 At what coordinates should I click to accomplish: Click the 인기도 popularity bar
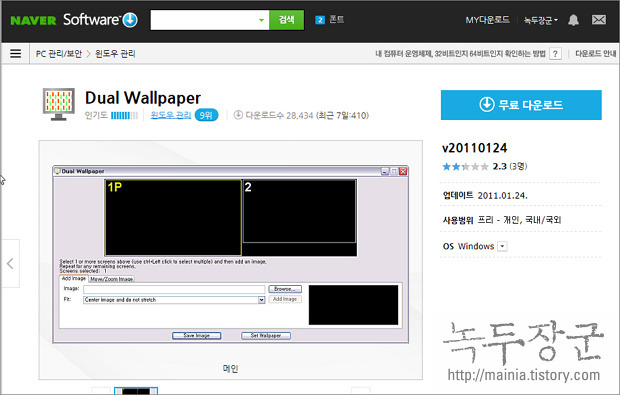click(x=124, y=115)
